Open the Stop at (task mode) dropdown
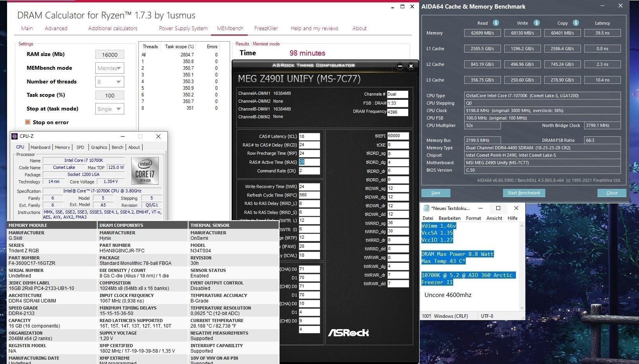The height and width of the screenshot is (364, 639). pyautogui.click(x=109, y=109)
